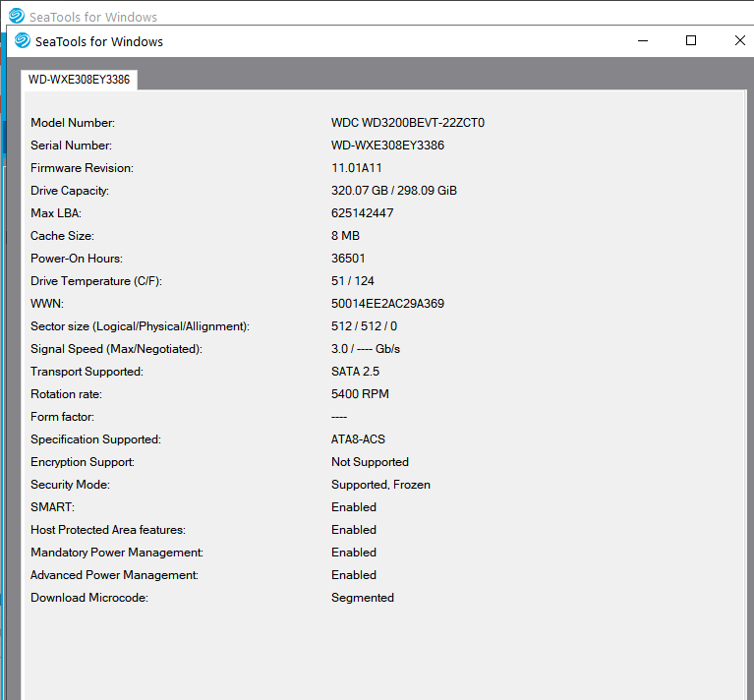
Task: Click the SeaTools icon of the background window
Action: coord(17,15)
